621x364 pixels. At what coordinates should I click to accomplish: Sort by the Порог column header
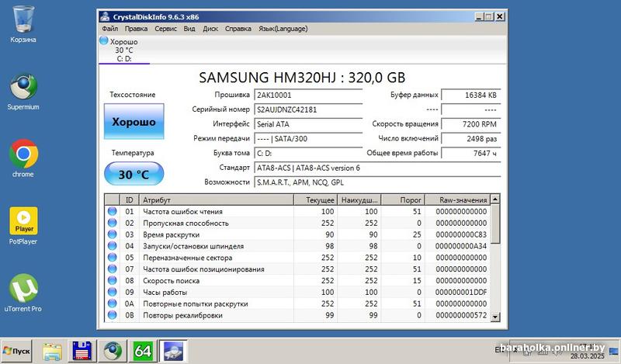[403, 199]
